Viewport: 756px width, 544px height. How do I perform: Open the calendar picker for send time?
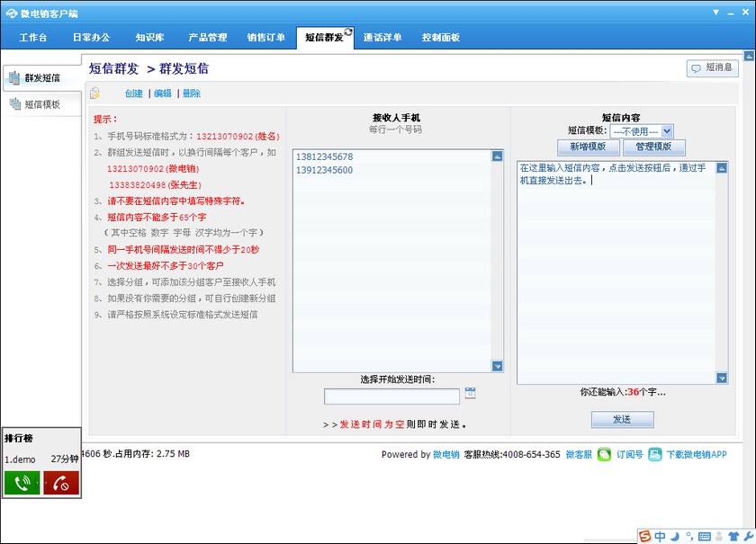[x=470, y=394]
